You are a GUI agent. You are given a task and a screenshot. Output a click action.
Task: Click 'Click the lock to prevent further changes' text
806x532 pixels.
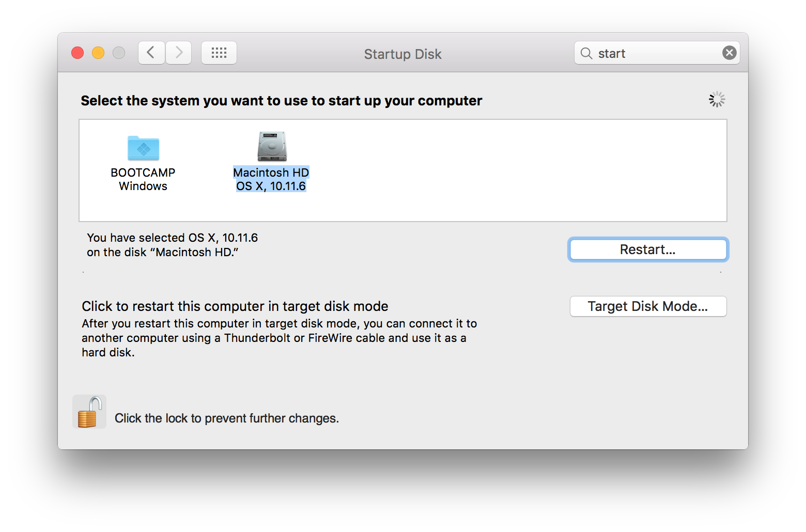click(x=227, y=418)
